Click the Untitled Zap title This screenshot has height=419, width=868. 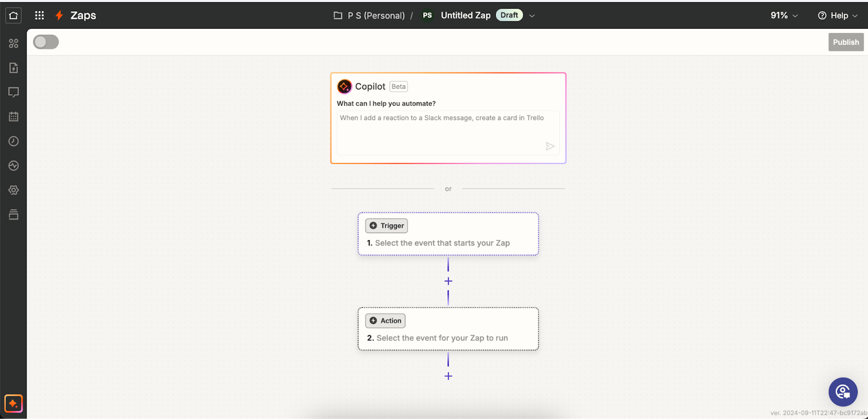coord(465,15)
